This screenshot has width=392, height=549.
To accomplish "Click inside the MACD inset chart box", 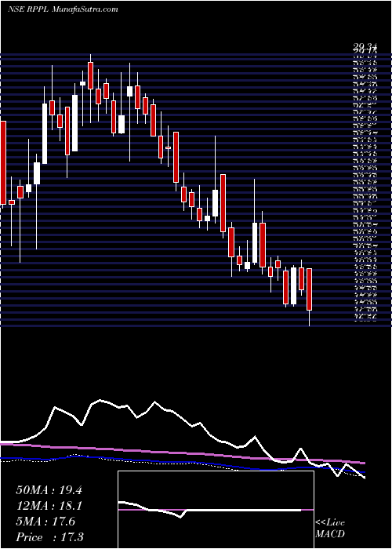I will [216, 510].
